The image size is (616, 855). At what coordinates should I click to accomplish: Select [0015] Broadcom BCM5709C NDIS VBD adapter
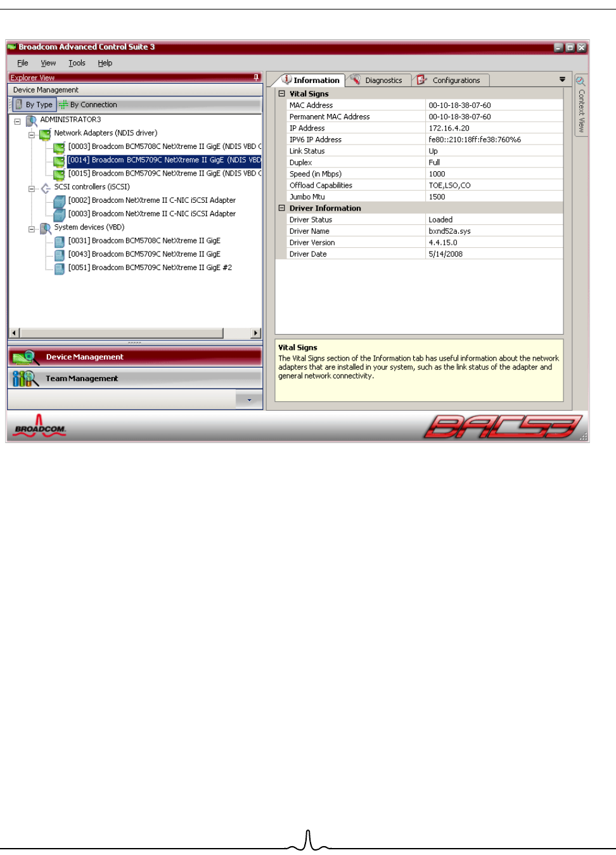coord(165,173)
